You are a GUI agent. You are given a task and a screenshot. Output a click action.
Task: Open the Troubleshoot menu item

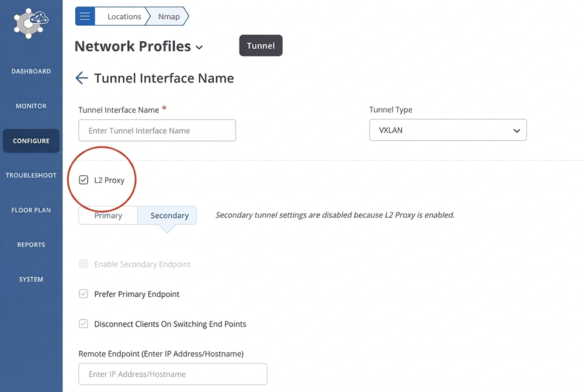[31, 175]
